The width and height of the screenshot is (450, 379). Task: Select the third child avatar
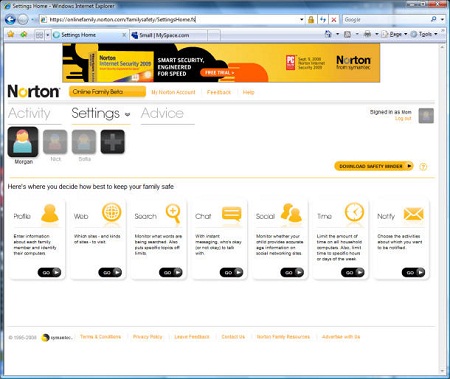point(84,142)
